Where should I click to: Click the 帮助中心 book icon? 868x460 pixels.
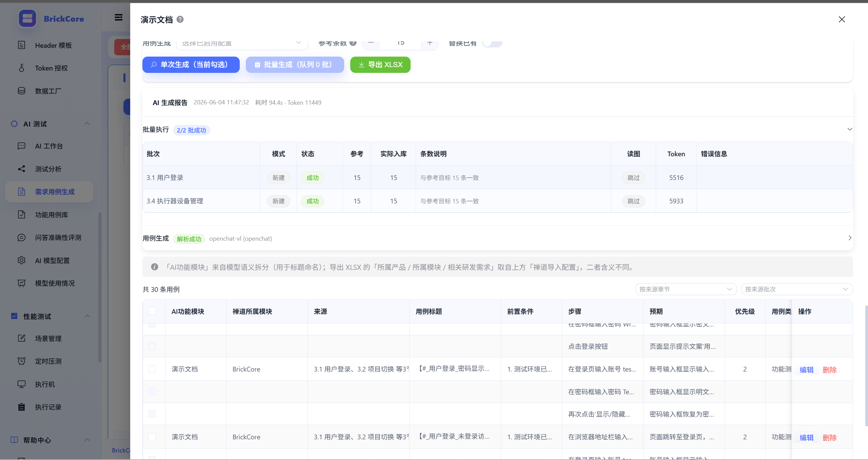point(14,440)
